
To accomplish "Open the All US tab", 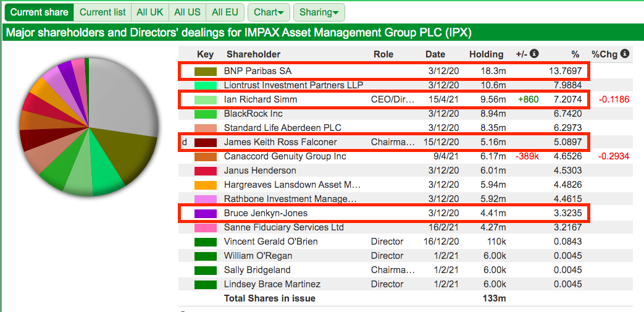I will pyautogui.click(x=187, y=12).
